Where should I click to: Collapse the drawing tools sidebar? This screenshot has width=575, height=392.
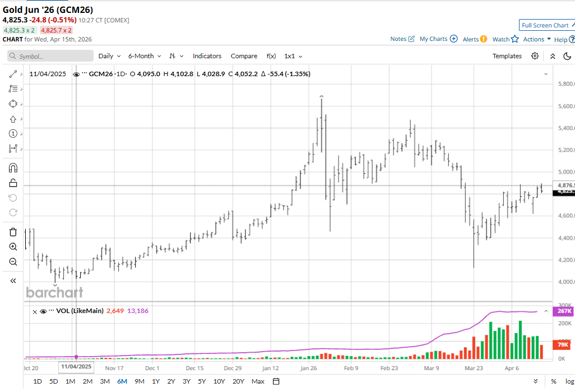click(x=13, y=281)
